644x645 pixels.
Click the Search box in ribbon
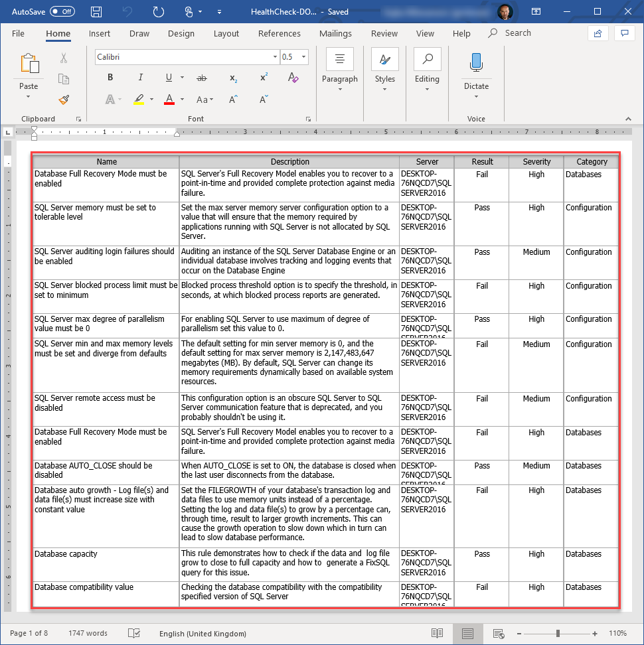(509, 33)
